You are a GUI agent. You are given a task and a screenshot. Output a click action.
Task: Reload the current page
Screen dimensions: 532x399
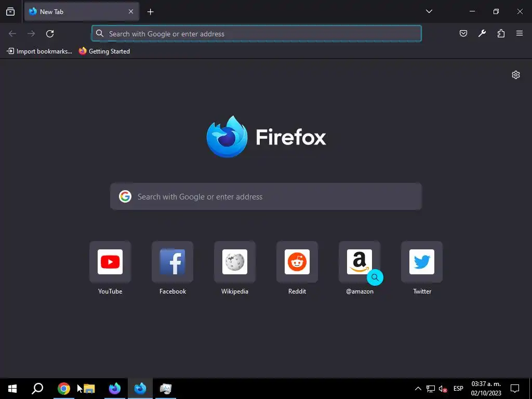click(50, 34)
